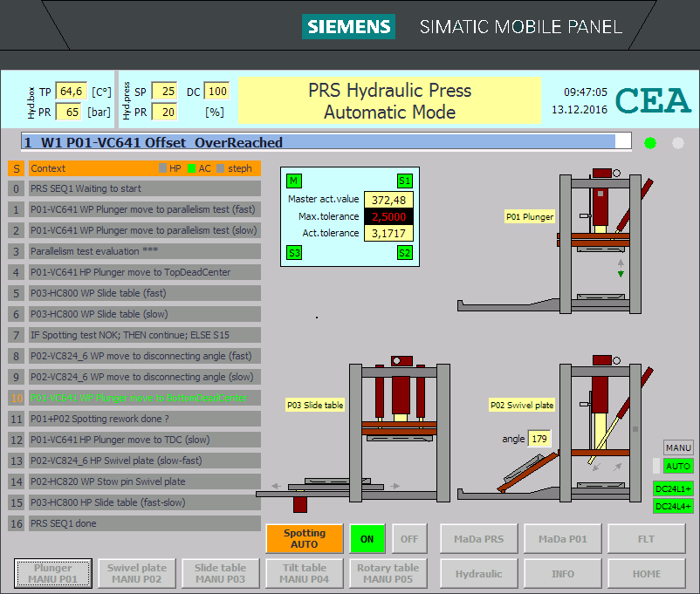700x594 pixels.
Task: Click the DC value 100 field
Action: (217, 91)
